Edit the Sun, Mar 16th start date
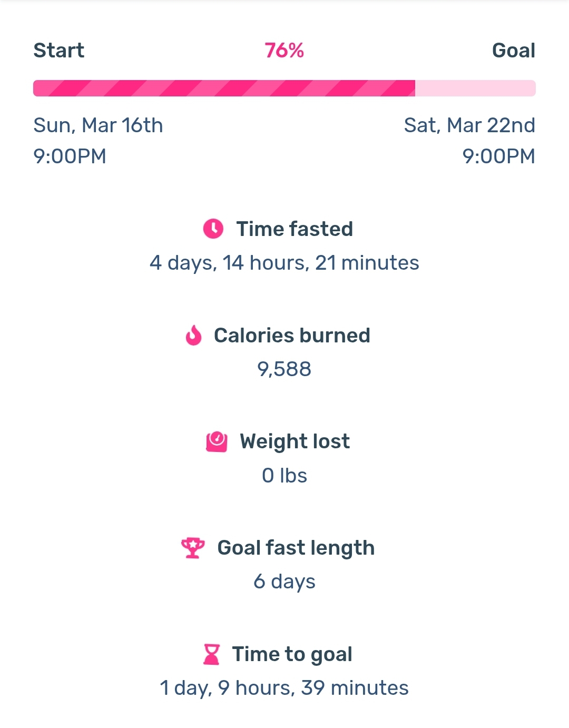This screenshot has height=728, width=569. pos(98,125)
